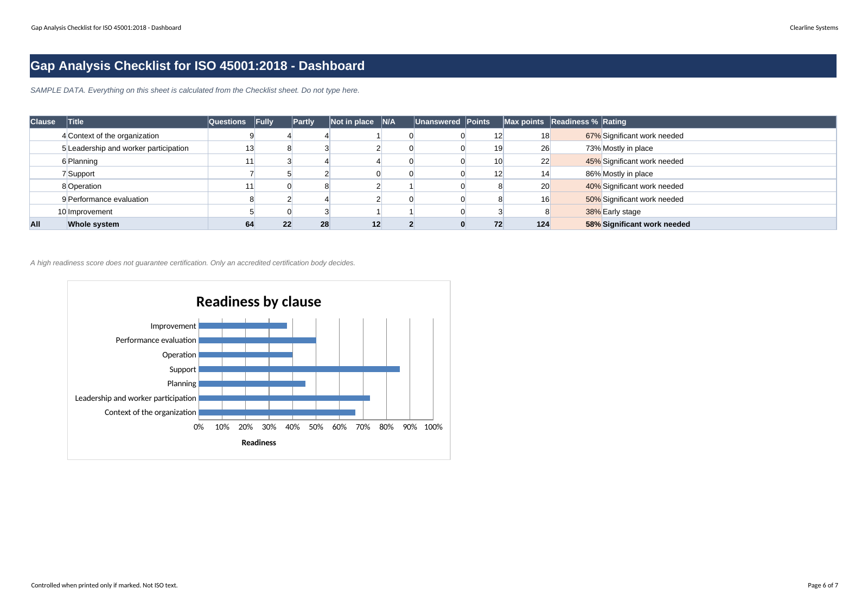Click the 100% label on the chart axis
Screen dimensions: 868x614
pos(433,427)
